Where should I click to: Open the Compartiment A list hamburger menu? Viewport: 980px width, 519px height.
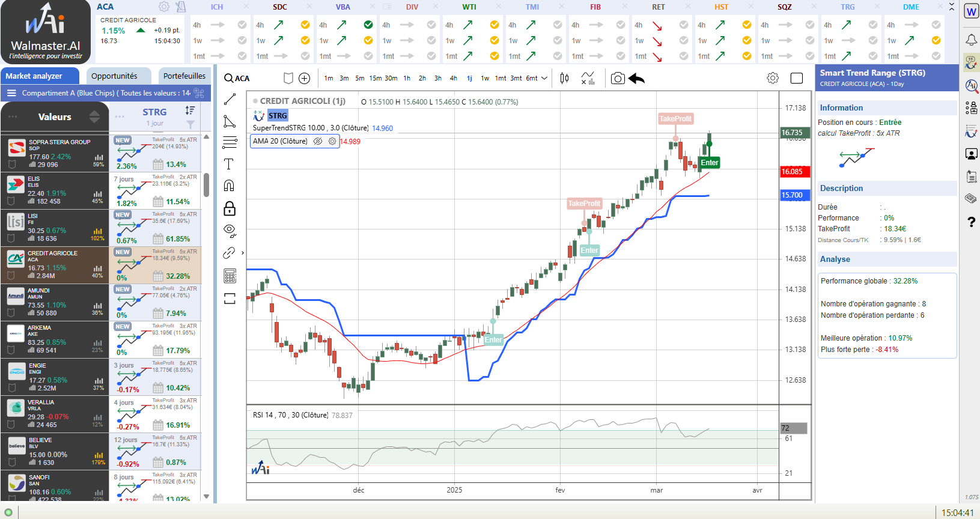pyautogui.click(x=11, y=93)
